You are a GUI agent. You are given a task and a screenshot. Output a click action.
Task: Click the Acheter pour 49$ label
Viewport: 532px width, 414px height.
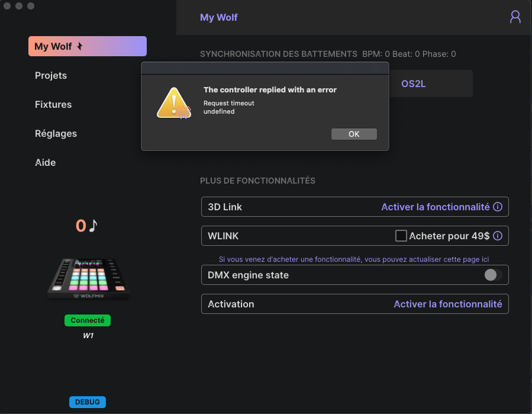(449, 236)
